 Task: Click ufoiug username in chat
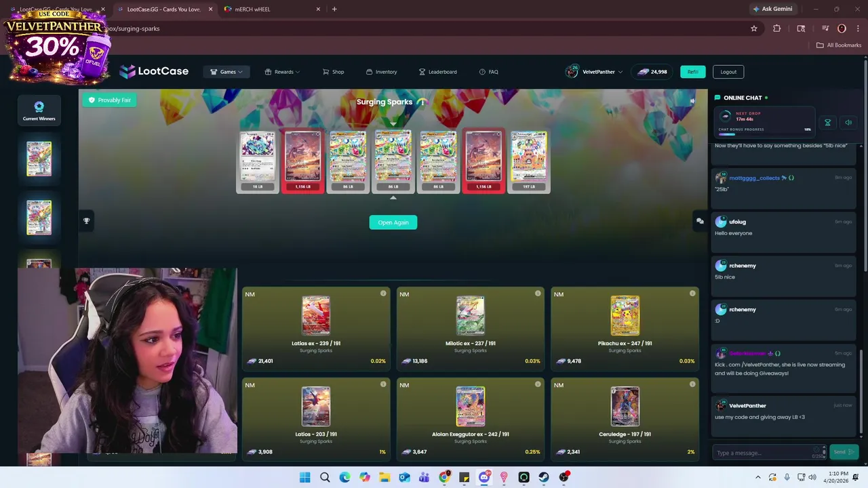737,222
